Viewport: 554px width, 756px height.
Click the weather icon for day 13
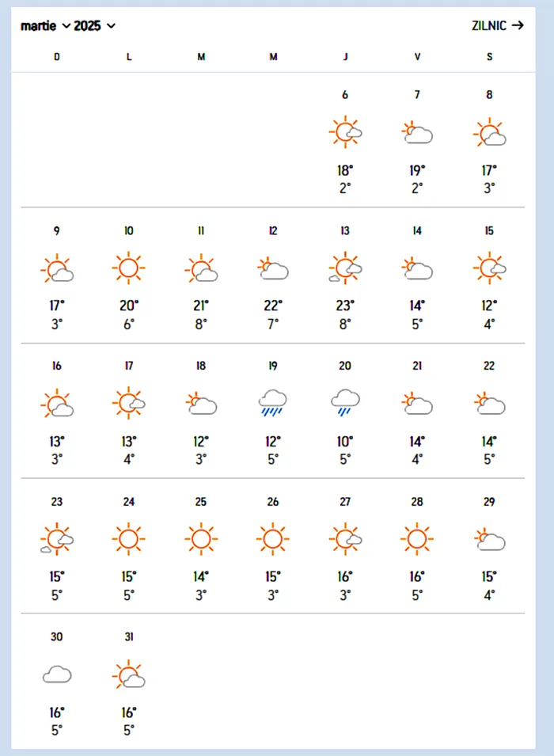[345, 268]
